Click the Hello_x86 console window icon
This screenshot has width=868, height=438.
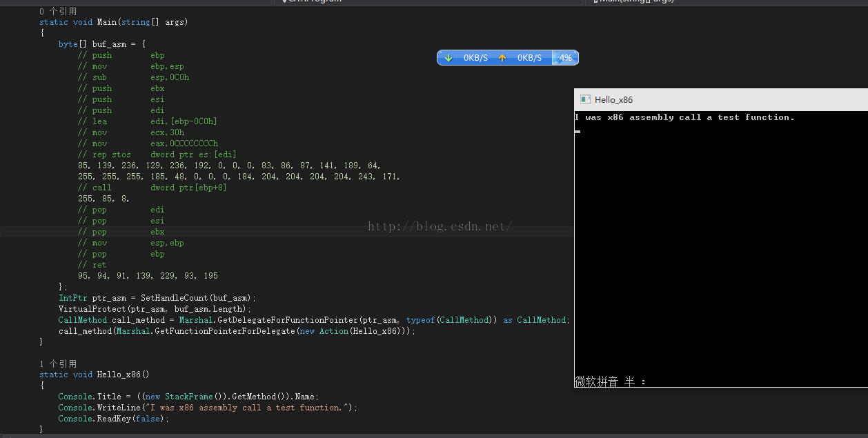coord(585,99)
